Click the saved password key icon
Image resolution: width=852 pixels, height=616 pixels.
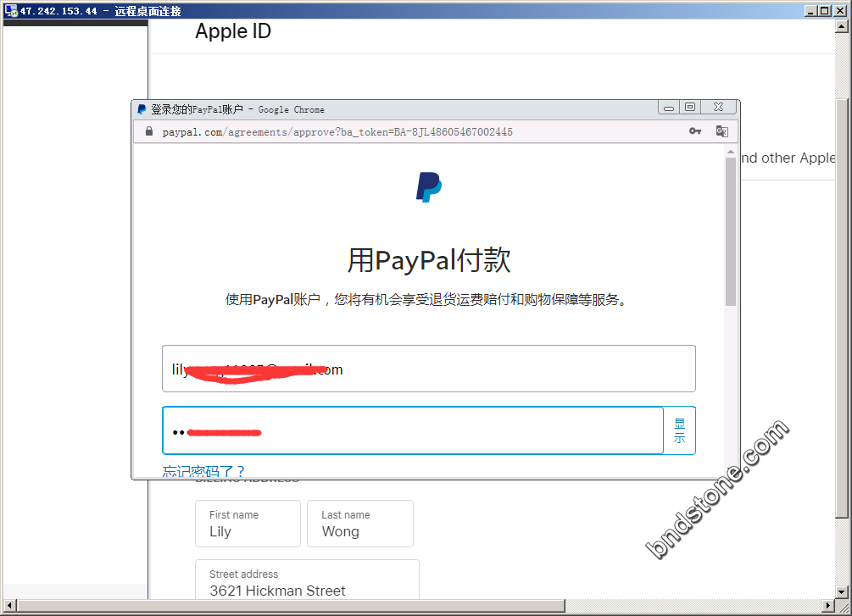(x=695, y=131)
